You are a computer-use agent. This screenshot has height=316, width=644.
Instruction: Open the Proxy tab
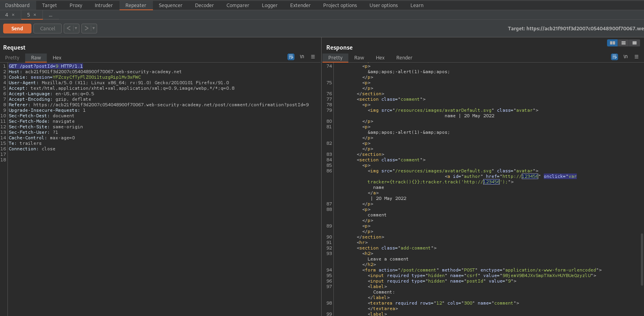(x=76, y=5)
